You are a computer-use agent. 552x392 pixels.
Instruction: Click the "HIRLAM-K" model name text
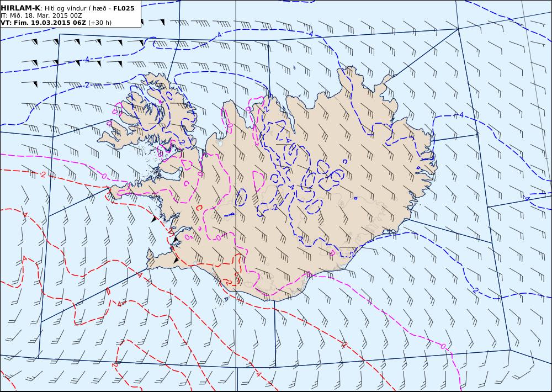click(20, 8)
